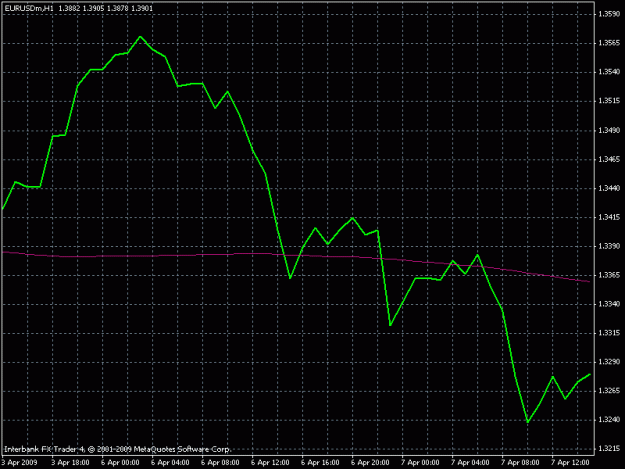This screenshot has width=625, height=469.
Task: Click the 7 Apr 00:00 time label
Action: tap(420, 463)
